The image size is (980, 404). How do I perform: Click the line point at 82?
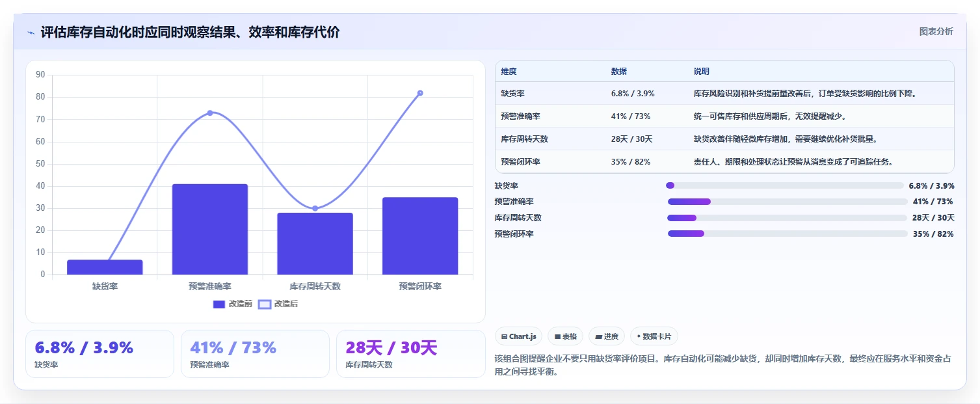click(x=420, y=93)
